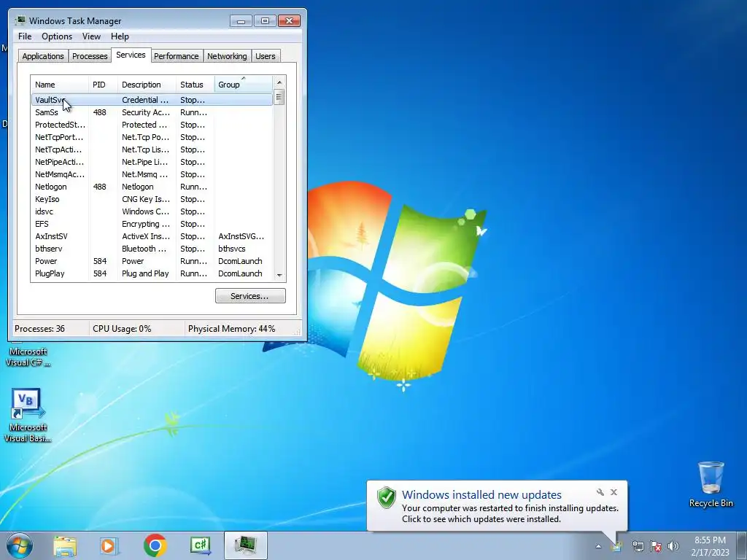Select the Task Manager taskbar button
Image resolution: width=747 pixels, height=560 pixels.
coord(246,545)
